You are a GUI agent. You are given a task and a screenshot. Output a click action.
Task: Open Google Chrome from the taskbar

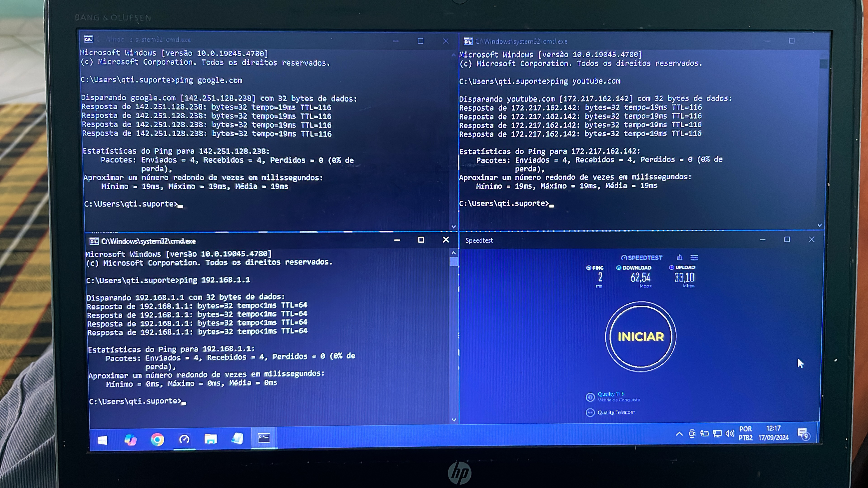pos(157,439)
